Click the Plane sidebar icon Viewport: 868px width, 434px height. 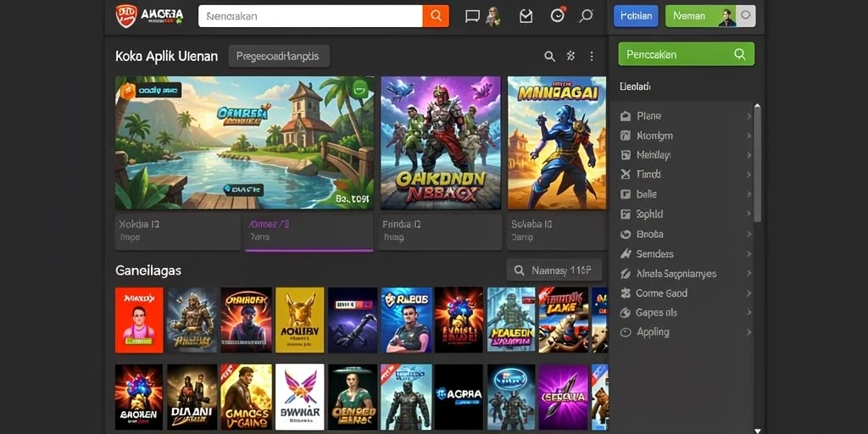coord(626,116)
